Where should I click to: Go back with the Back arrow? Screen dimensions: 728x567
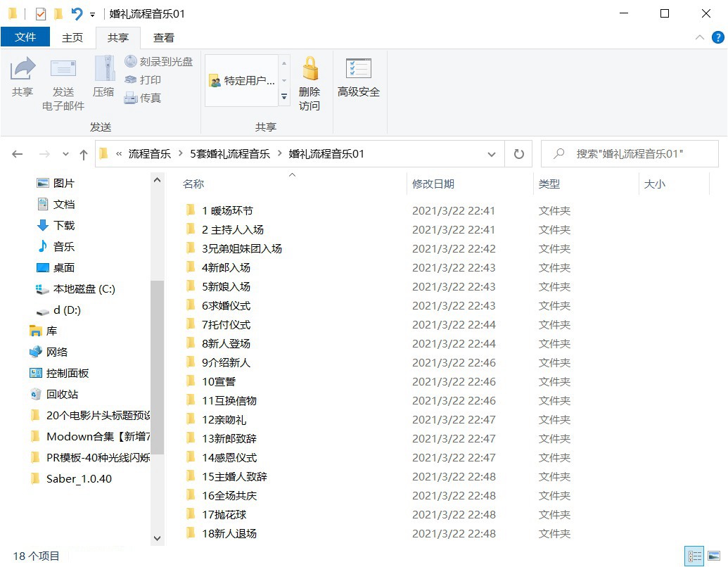tap(17, 154)
